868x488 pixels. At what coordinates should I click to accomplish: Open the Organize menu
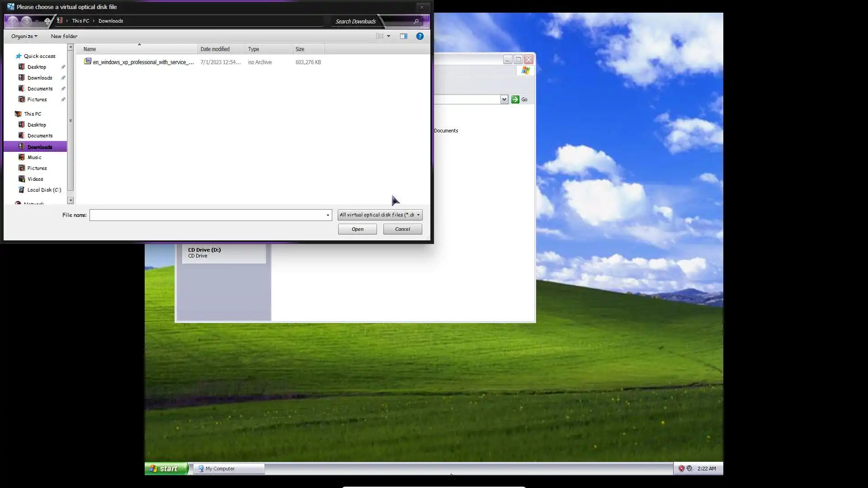[x=24, y=36]
